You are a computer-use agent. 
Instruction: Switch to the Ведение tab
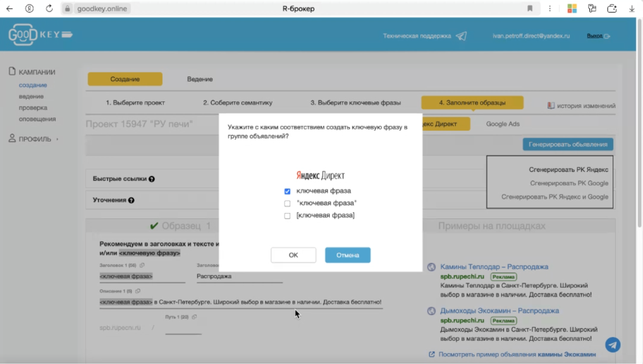point(200,79)
